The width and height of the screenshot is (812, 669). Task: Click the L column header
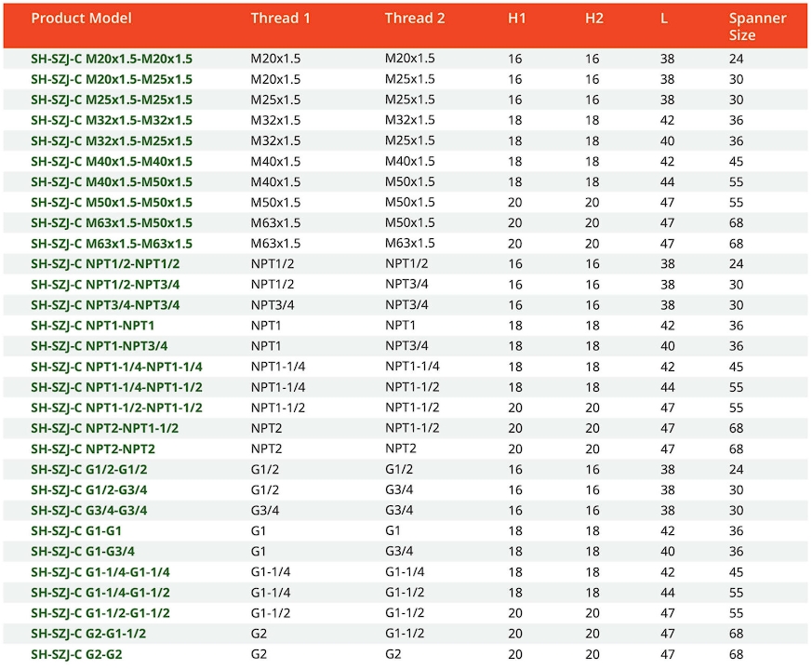pos(664,19)
